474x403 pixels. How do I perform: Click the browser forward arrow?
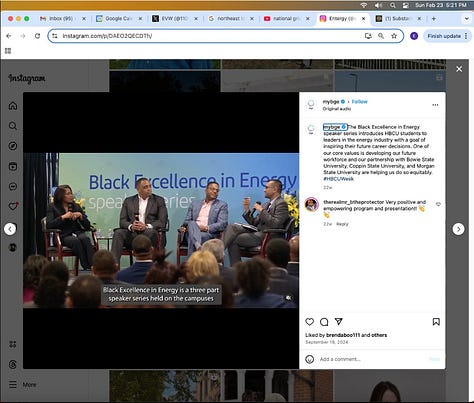point(23,36)
